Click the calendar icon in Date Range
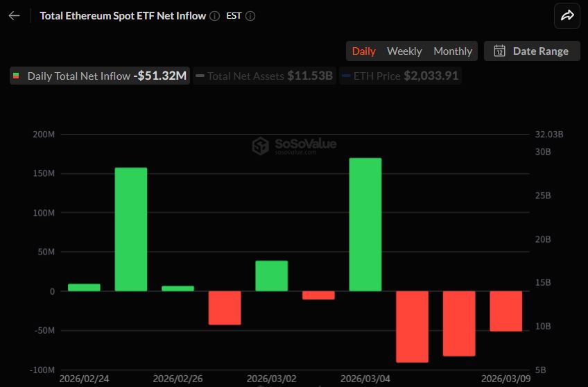588x387 pixels. coord(499,51)
